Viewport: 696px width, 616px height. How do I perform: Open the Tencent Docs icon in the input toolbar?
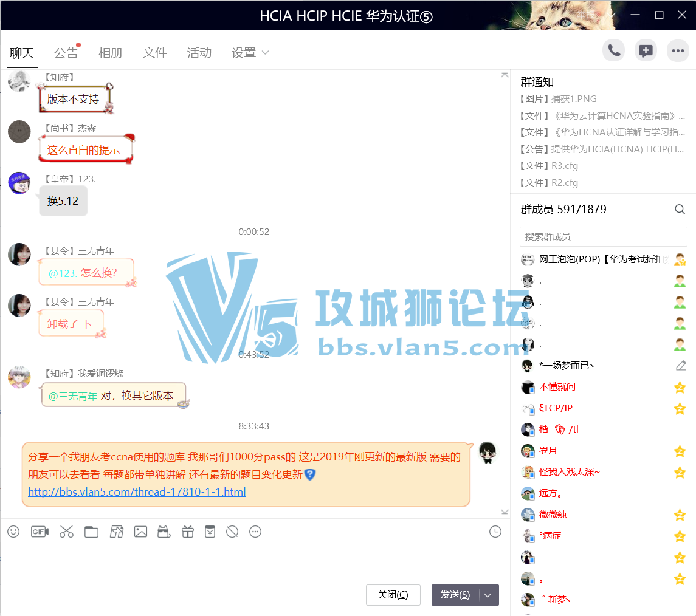tap(116, 532)
